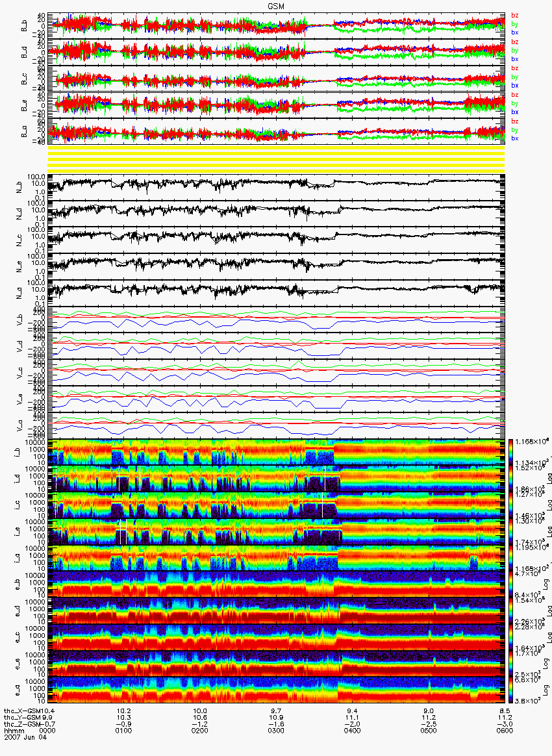Click the 0400 time tick label
The height and width of the screenshot is (756, 552).
coord(353,731)
